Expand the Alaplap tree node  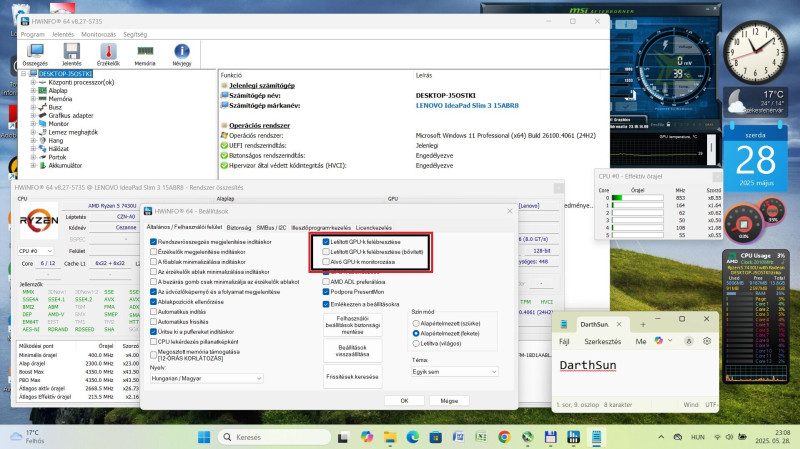click(33, 90)
